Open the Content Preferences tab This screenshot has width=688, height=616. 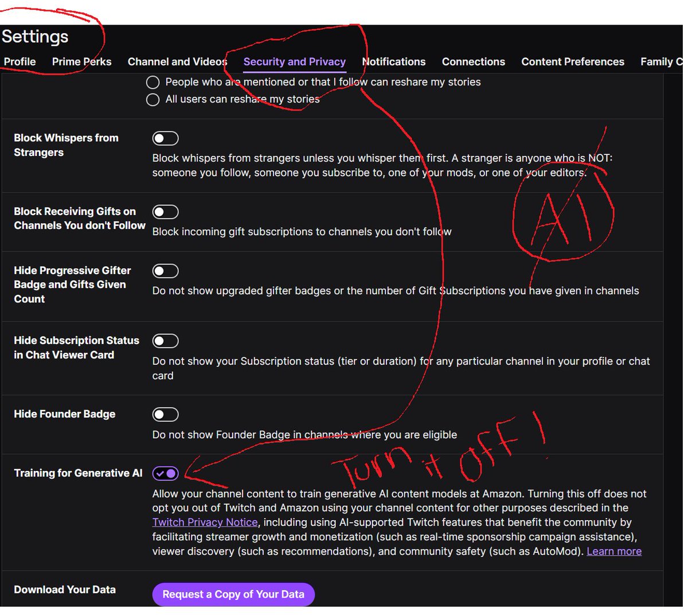tap(573, 61)
